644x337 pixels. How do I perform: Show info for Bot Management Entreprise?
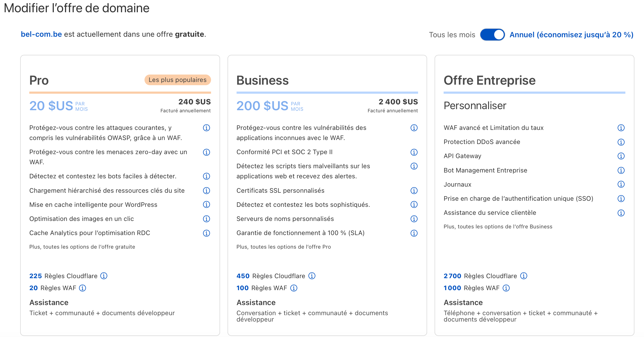(x=621, y=170)
